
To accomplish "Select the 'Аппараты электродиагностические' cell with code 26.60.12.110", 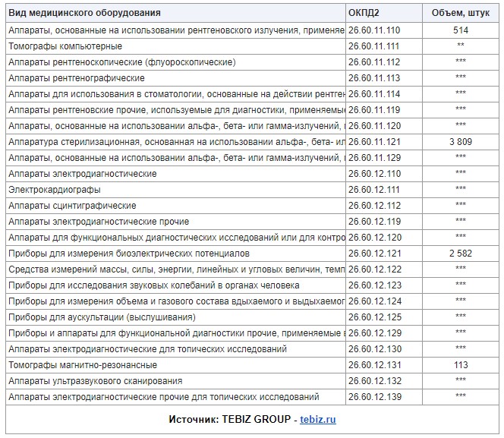I will [175, 174].
